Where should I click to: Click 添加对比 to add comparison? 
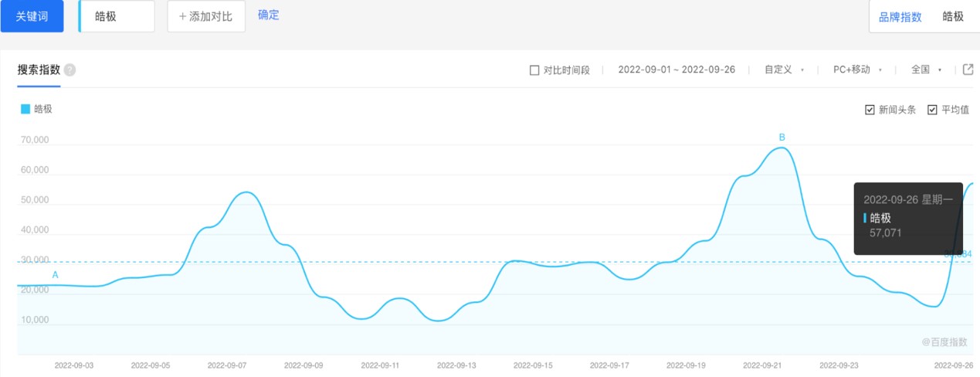206,16
